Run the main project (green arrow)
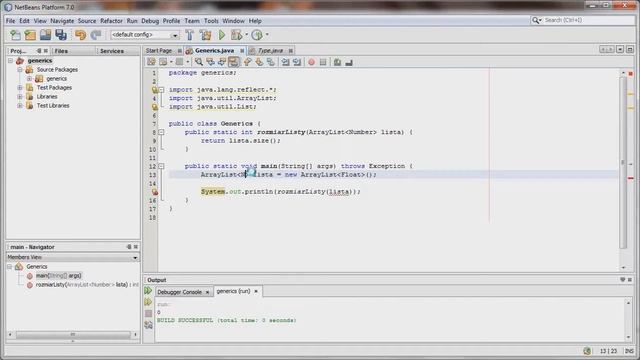 [x=222, y=35]
